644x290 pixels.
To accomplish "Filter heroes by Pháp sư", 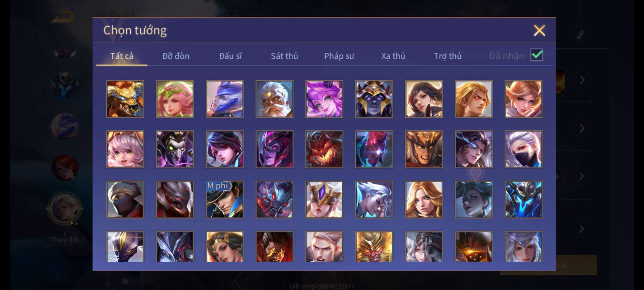I will [x=339, y=56].
